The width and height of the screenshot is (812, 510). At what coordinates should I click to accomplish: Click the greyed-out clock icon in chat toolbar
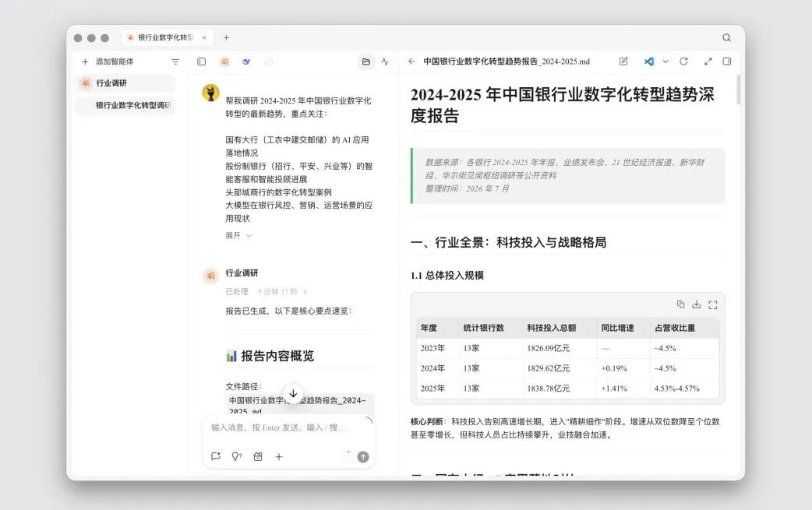click(x=268, y=62)
